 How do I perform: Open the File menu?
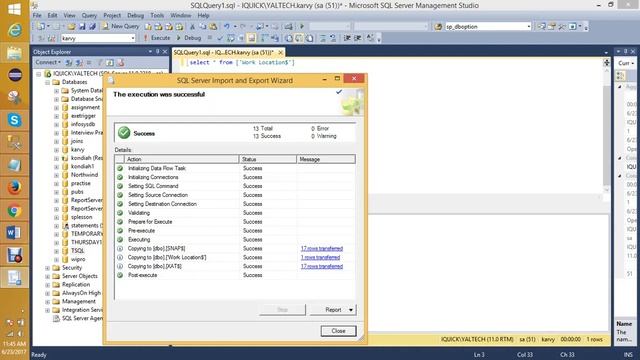coord(37,16)
